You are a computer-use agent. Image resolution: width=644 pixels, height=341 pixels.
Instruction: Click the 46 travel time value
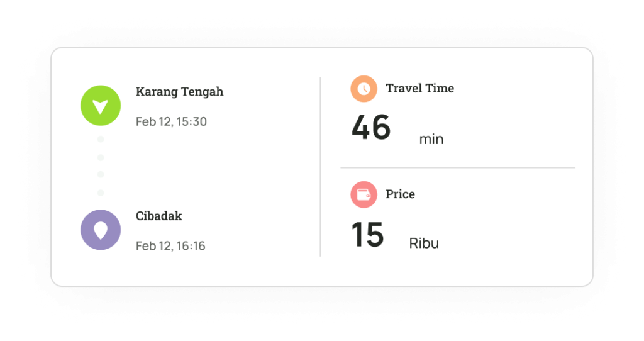(x=371, y=128)
